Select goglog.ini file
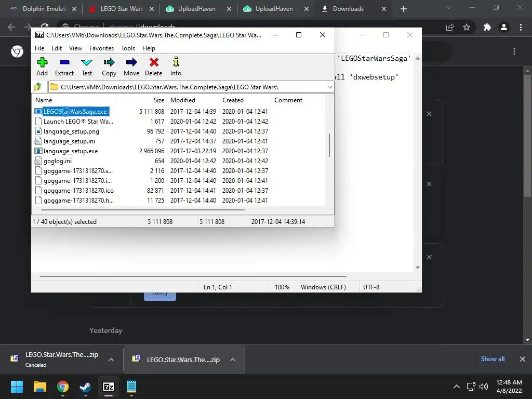532x399 pixels. (x=58, y=161)
